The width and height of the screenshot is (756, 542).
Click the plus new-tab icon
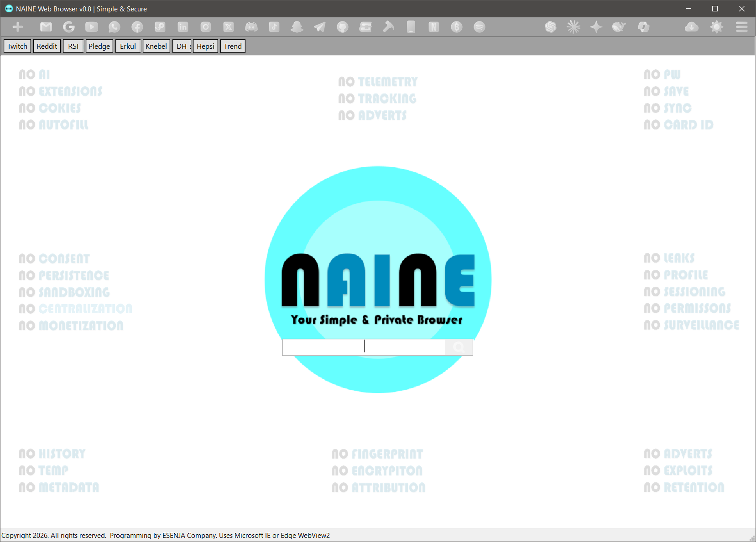coord(18,27)
